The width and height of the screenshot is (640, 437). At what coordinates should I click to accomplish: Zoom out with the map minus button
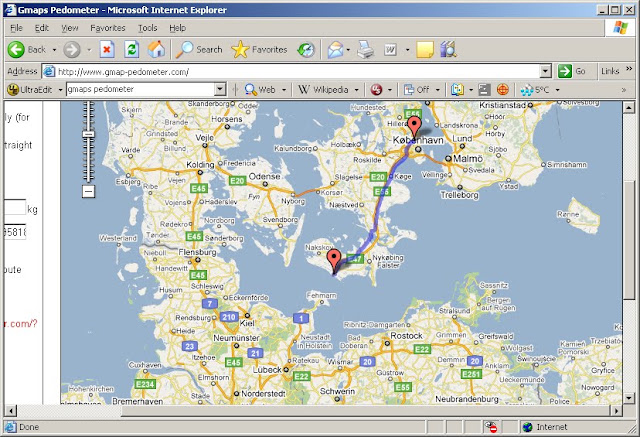coord(89,191)
